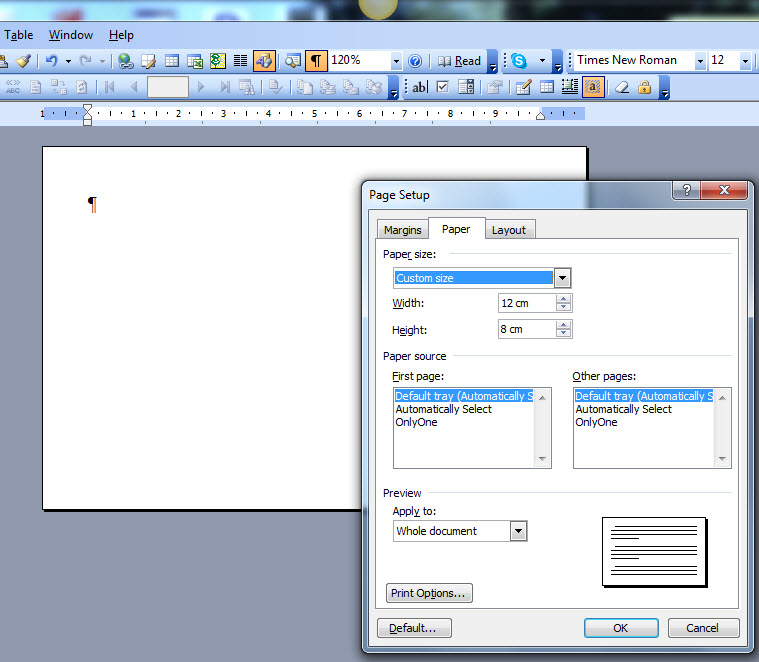Click the Reset Form Fields eraser icon

point(622,87)
